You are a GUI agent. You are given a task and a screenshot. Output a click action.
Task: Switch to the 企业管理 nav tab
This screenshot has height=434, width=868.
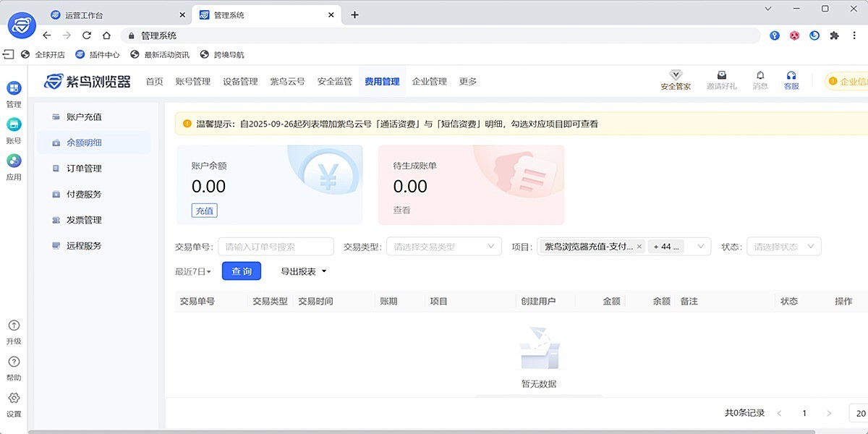point(430,82)
